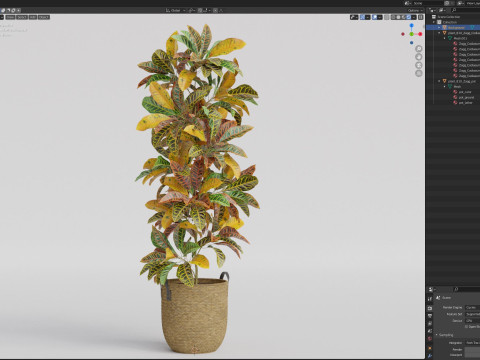Open the Scene properties tab
The image size is (480, 360).
click(x=430, y=331)
